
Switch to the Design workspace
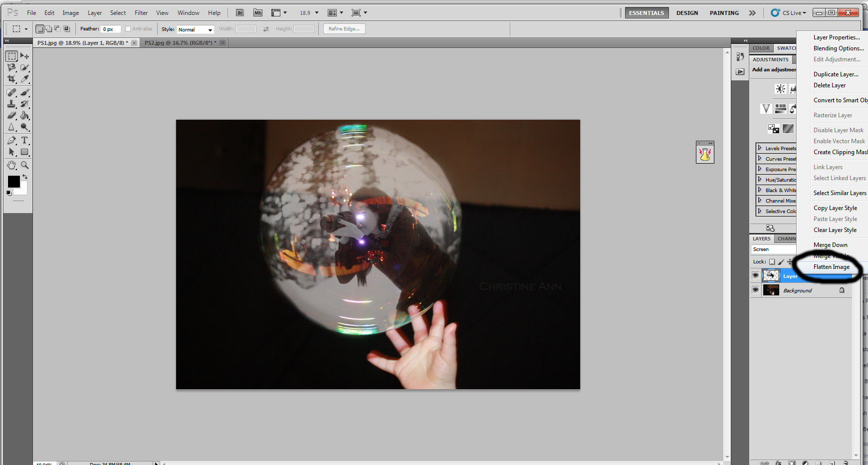tap(687, 13)
